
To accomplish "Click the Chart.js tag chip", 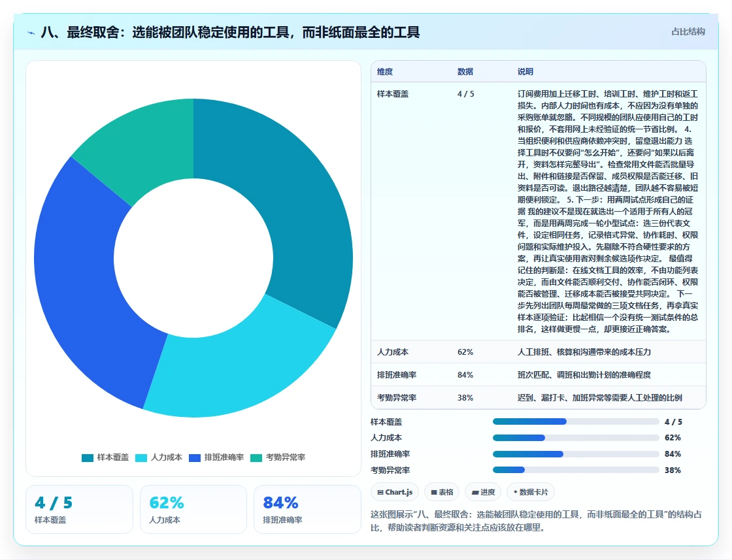I will click(395, 492).
